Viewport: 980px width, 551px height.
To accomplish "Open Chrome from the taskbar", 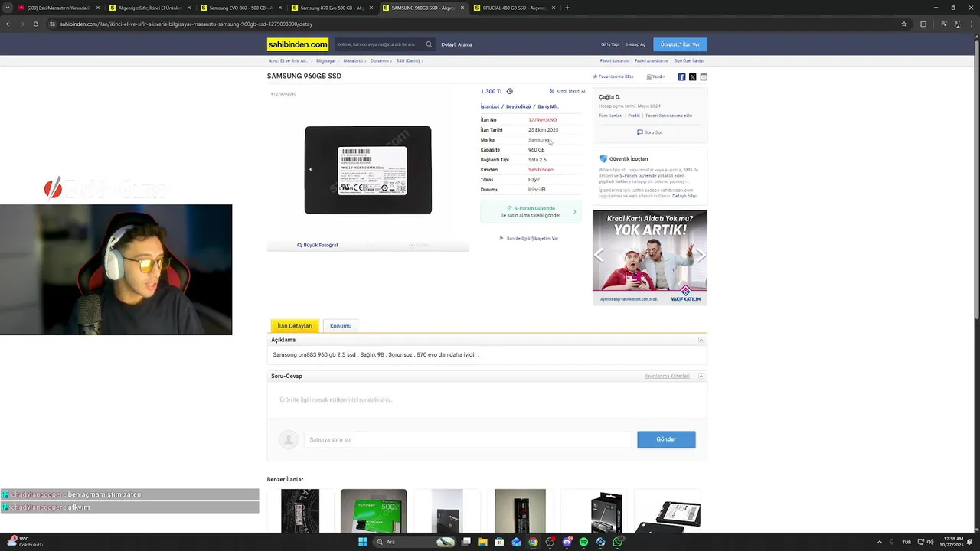I will (x=533, y=542).
